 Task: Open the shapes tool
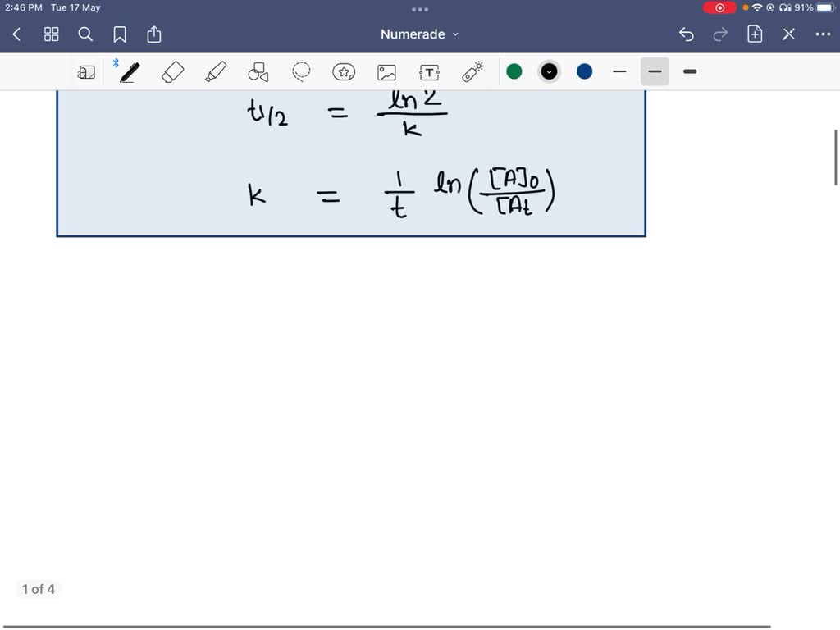pyautogui.click(x=258, y=72)
